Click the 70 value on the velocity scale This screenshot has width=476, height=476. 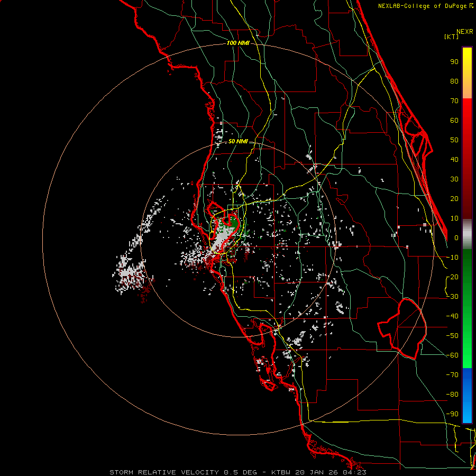[454, 101]
